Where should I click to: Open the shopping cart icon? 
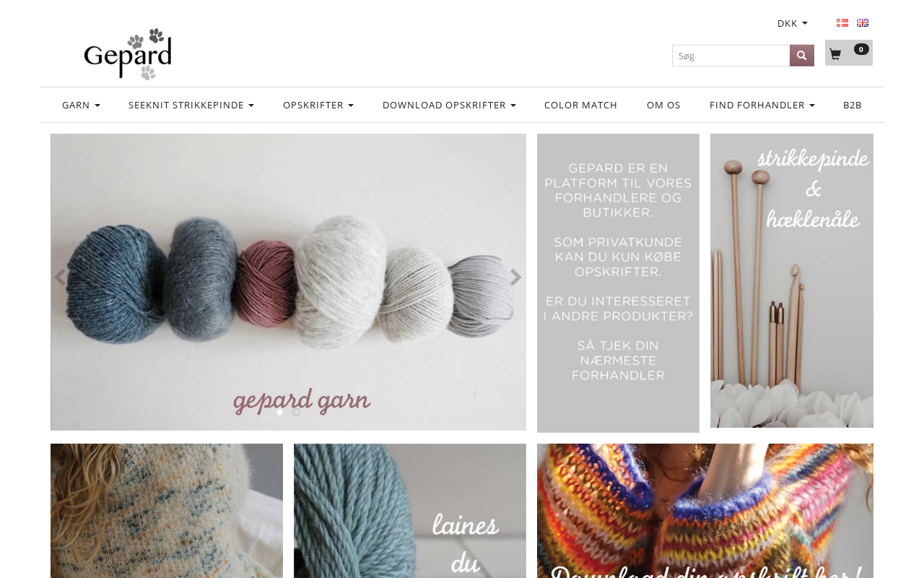[848, 53]
